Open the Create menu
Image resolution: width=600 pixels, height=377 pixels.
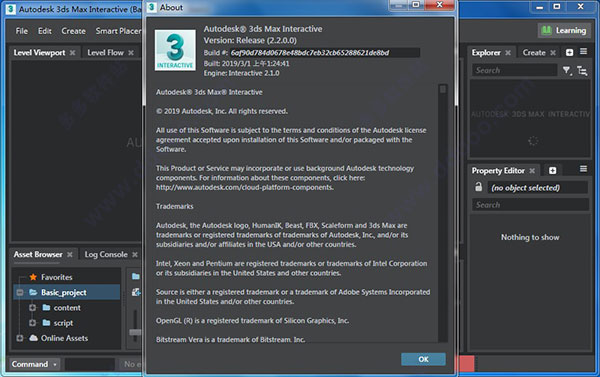point(73,31)
